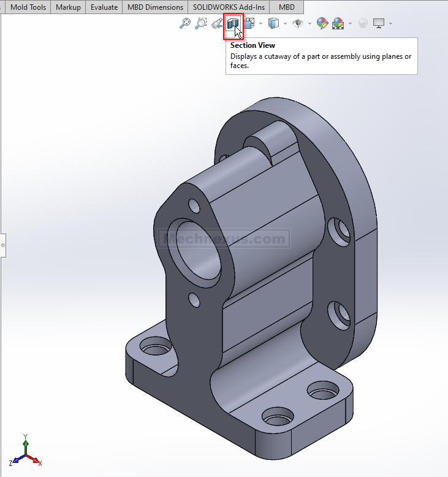This screenshot has width=448, height=477.
Task: Click the Display Style cube icon
Action: tap(274, 23)
